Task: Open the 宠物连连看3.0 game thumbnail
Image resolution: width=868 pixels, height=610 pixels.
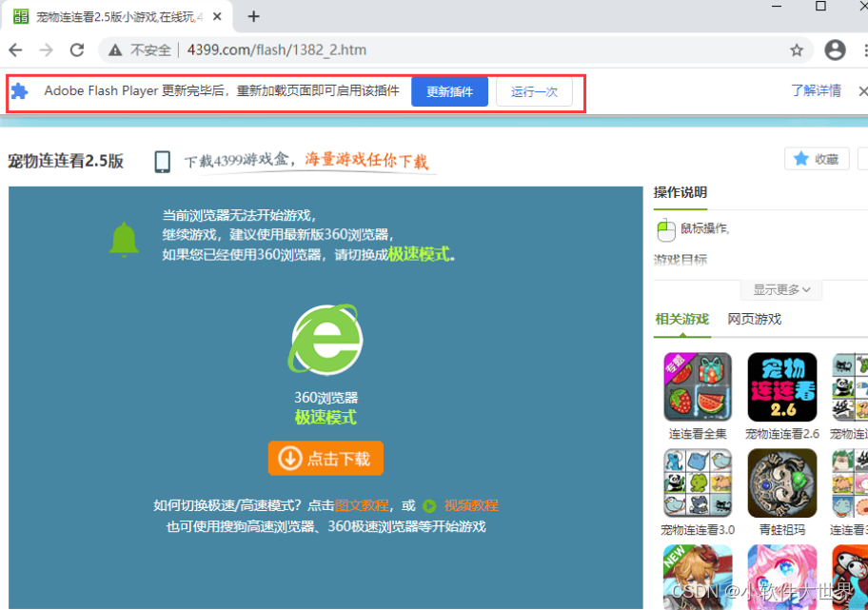Action: pyautogui.click(x=698, y=482)
